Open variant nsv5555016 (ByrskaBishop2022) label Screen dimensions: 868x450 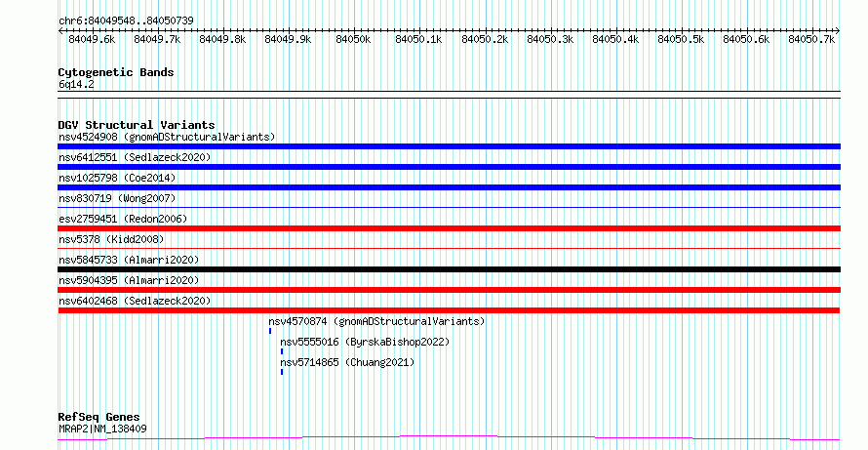point(365,342)
